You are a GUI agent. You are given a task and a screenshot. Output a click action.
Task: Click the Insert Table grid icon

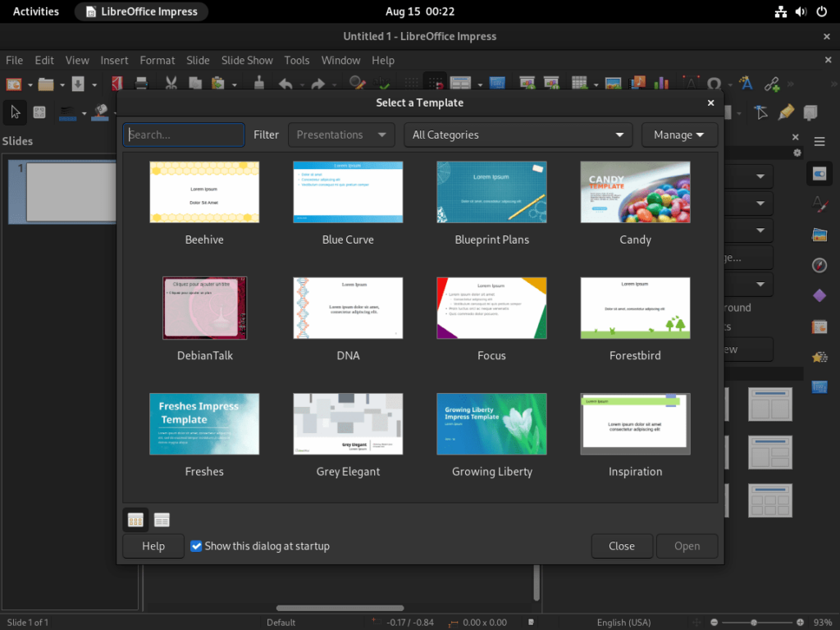(579, 84)
